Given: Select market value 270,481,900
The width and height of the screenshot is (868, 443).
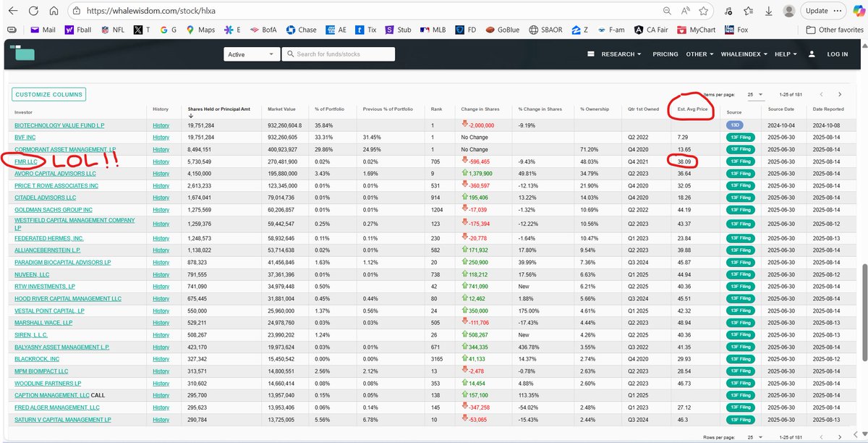Looking at the screenshot, I should click(282, 162).
